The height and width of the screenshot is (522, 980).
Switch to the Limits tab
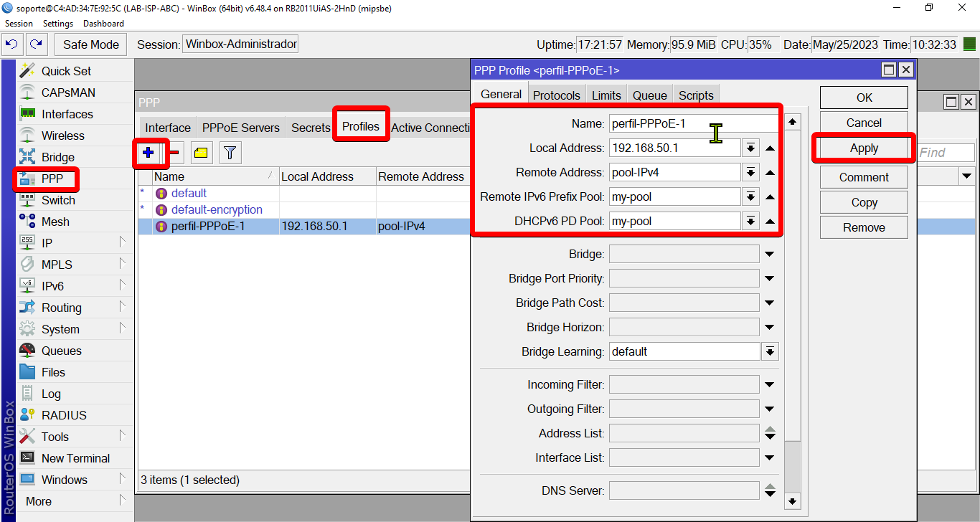click(606, 95)
